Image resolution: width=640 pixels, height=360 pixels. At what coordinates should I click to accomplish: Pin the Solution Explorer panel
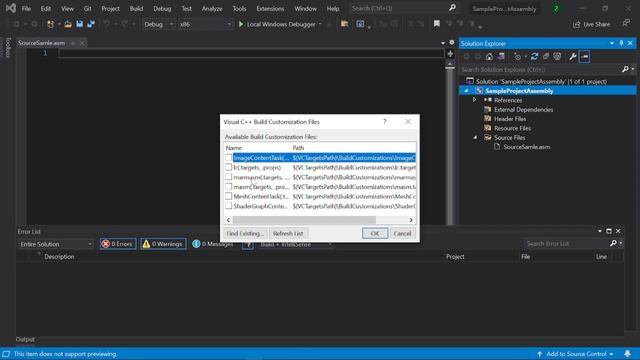click(621, 43)
